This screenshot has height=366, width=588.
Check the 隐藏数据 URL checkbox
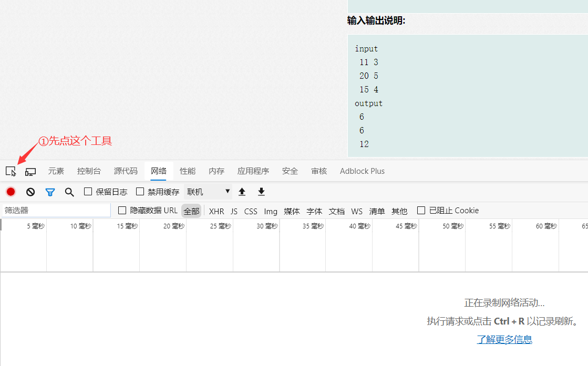pyautogui.click(x=121, y=210)
